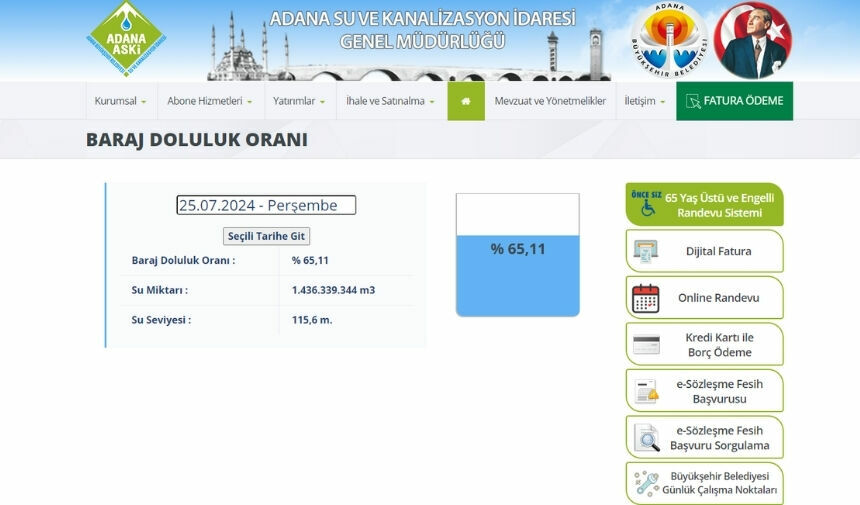Screen dimensions: 860x505
Task: Click the Adana Büyükşehir Belediyesi emblem
Action: tap(669, 41)
